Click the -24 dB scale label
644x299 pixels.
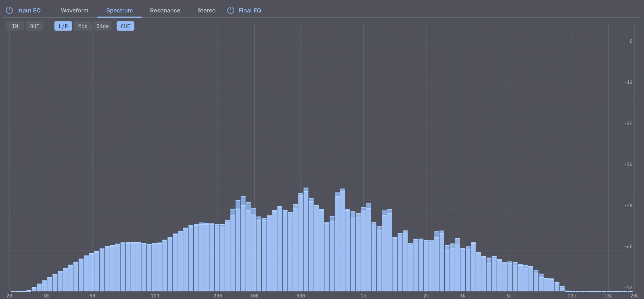[x=628, y=123]
